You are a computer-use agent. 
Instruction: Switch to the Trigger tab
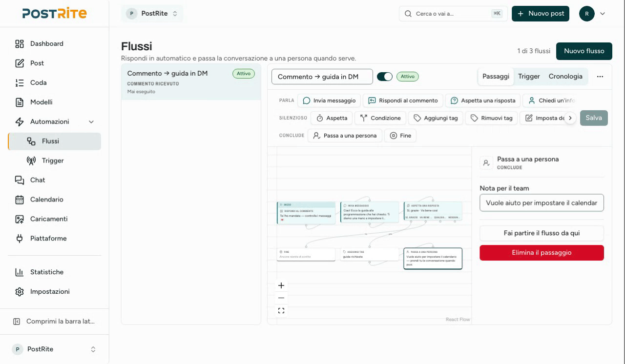pyautogui.click(x=529, y=76)
